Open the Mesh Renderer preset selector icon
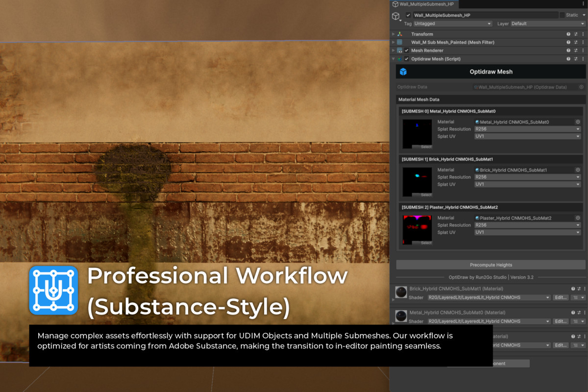Viewport: 588px width, 392px height. 576,50
